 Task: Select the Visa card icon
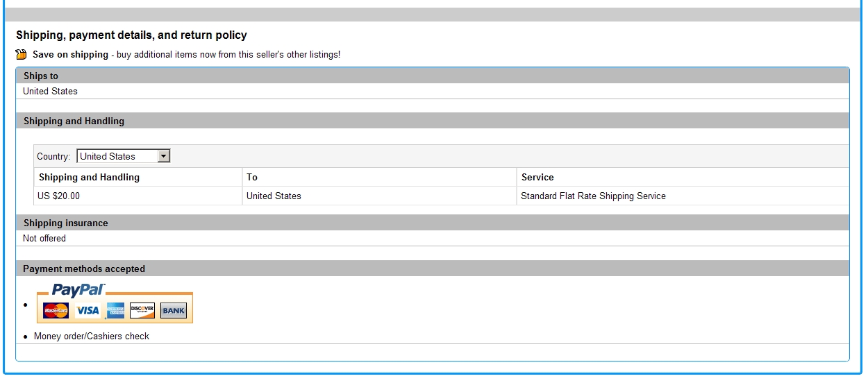point(87,311)
